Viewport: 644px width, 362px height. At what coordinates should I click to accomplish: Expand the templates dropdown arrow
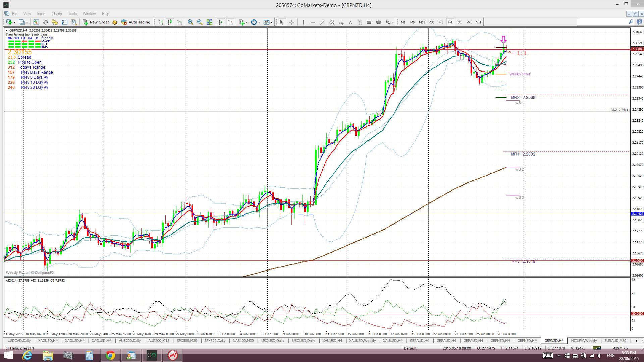click(271, 22)
